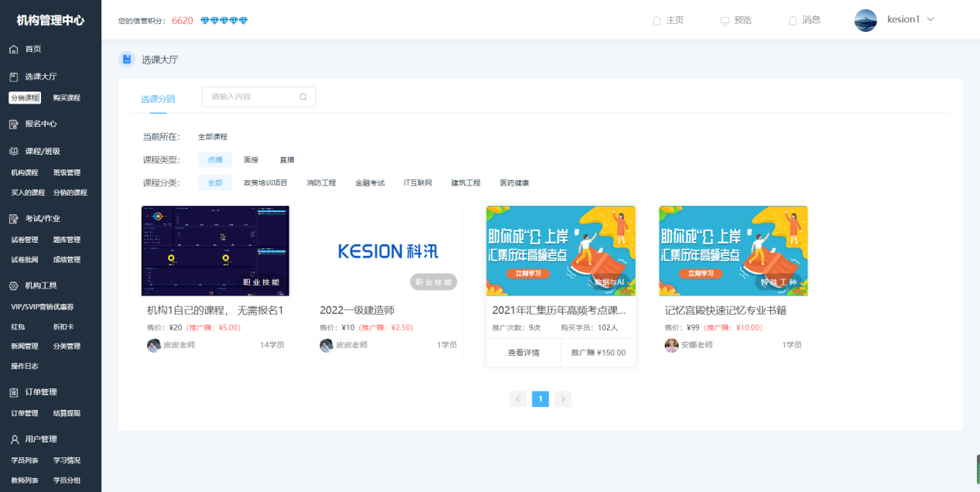
Task: Select the 面授 course type filter
Action: 252,159
